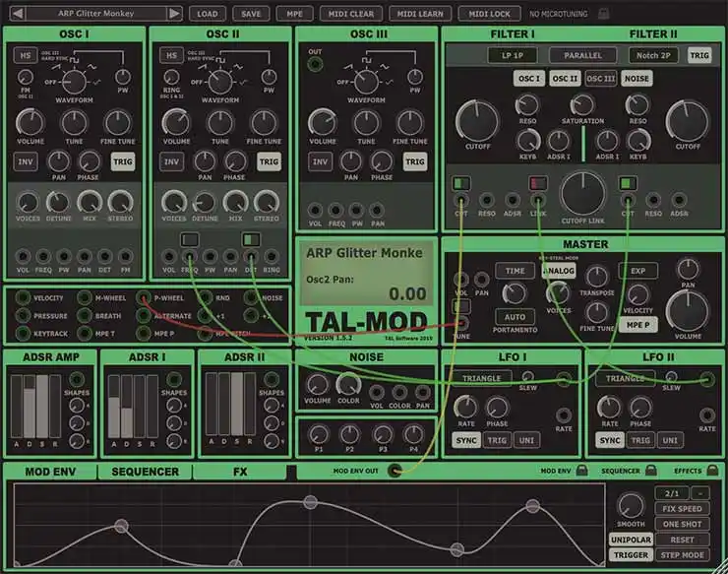Viewport: 728px width, 574px height.
Task: Click the ADSR I attack slider
Action: pyautogui.click(x=114, y=406)
